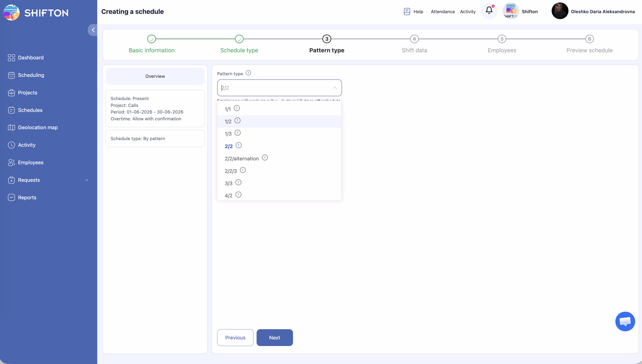Choose the 2/2/3 pattern option

click(x=230, y=171)
